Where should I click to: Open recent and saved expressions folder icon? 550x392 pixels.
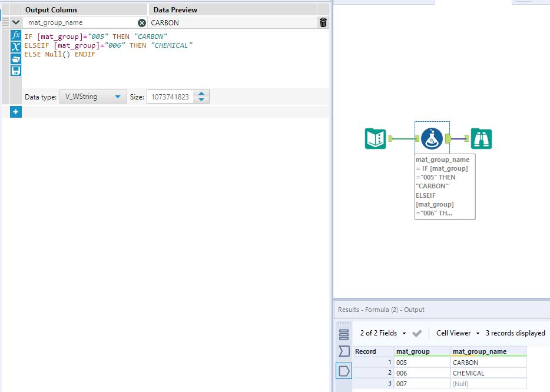[15, 59]
